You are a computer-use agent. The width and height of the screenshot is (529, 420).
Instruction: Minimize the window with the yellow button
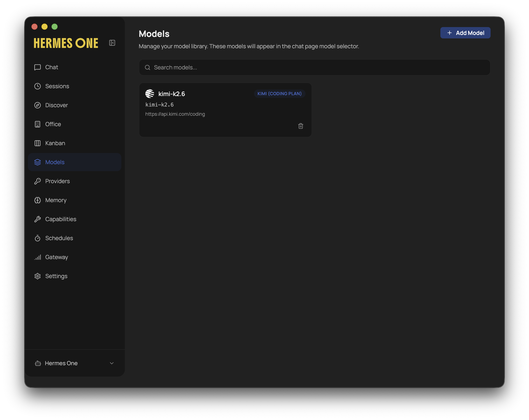pyautogui.click(x=44, y=26)
